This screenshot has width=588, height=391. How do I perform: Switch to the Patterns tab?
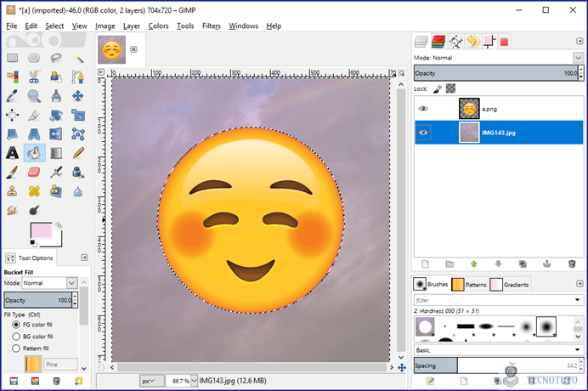(470, 285)
